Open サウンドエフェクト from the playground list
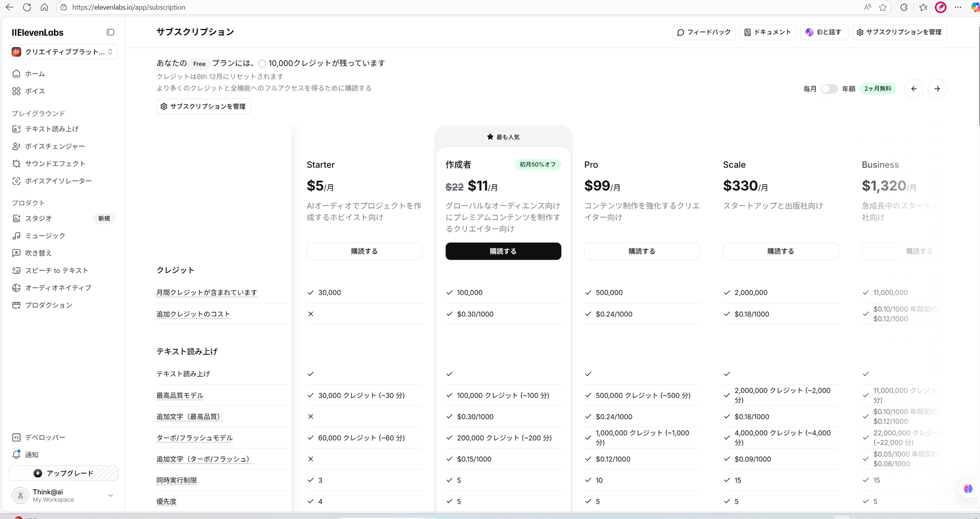 click(55, 164)
